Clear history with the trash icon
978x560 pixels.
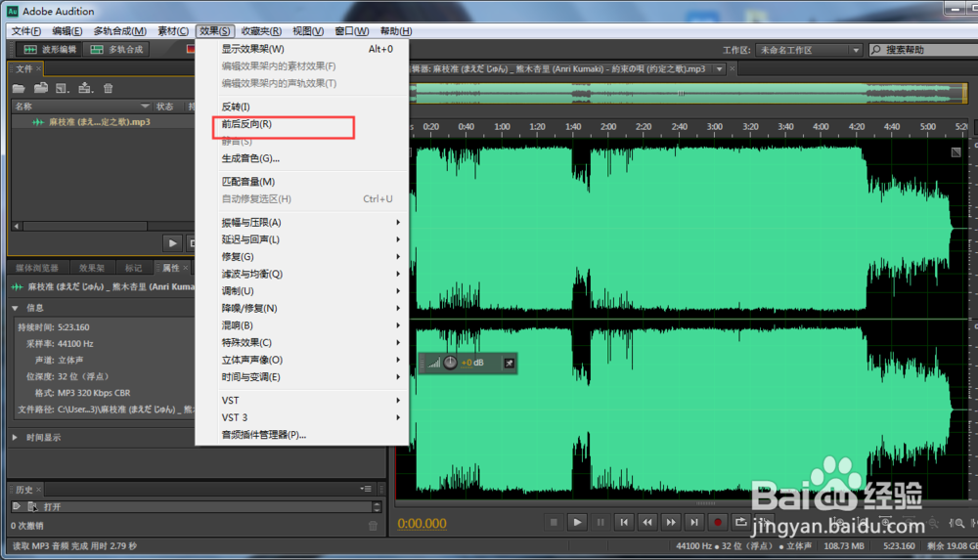373,526
